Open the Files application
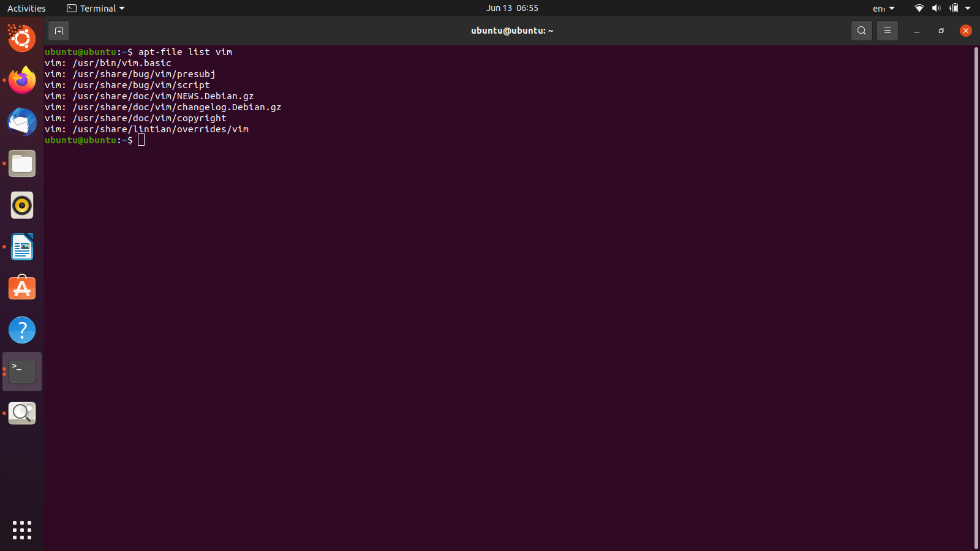980x551 pixels. [x=22, y=163]
